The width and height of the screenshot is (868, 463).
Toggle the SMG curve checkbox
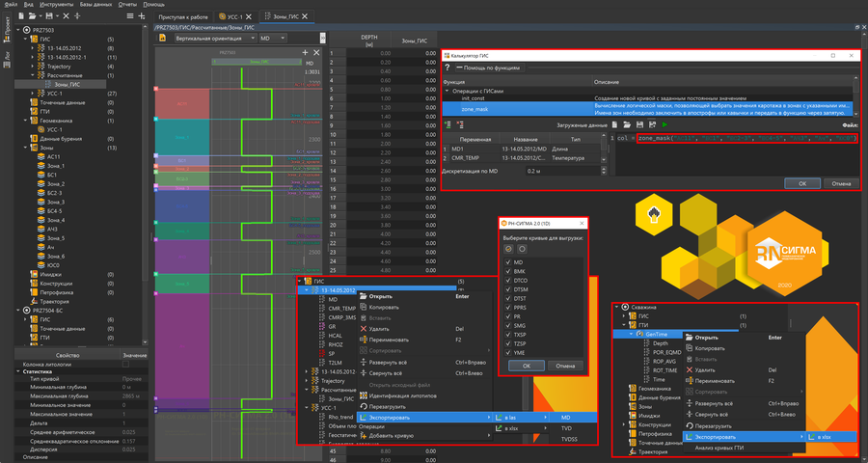click(x=507, y=323)
